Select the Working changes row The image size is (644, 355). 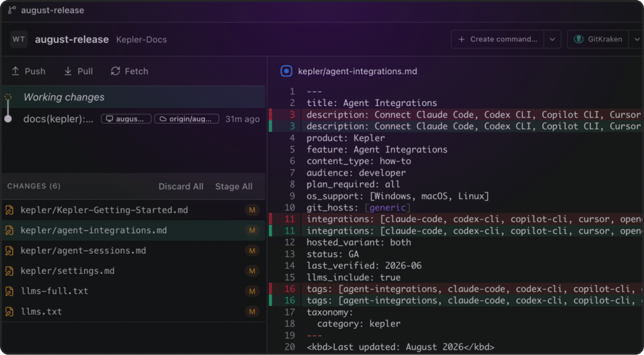click(x=133, y=97)
